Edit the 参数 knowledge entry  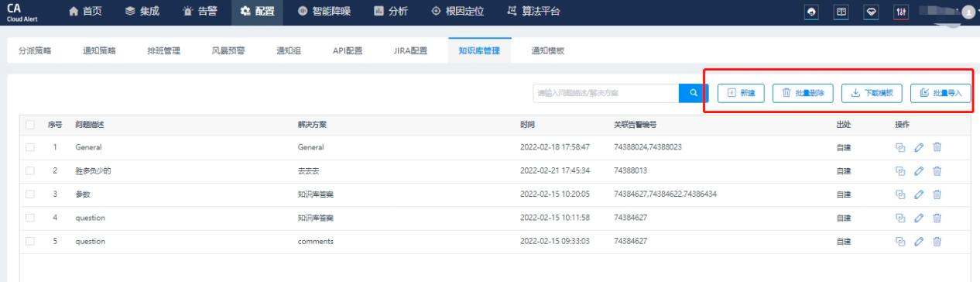click(919, 194)
